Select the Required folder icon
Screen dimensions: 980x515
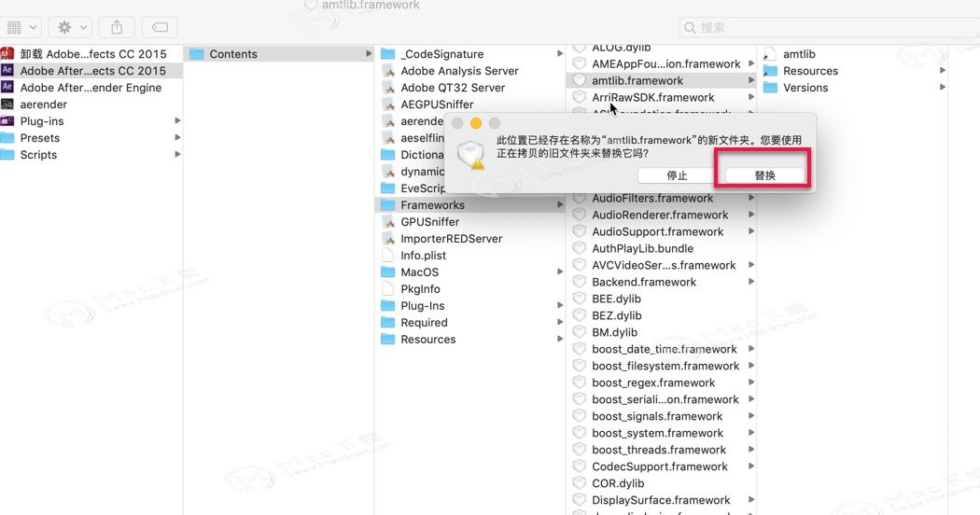point(388,323)
